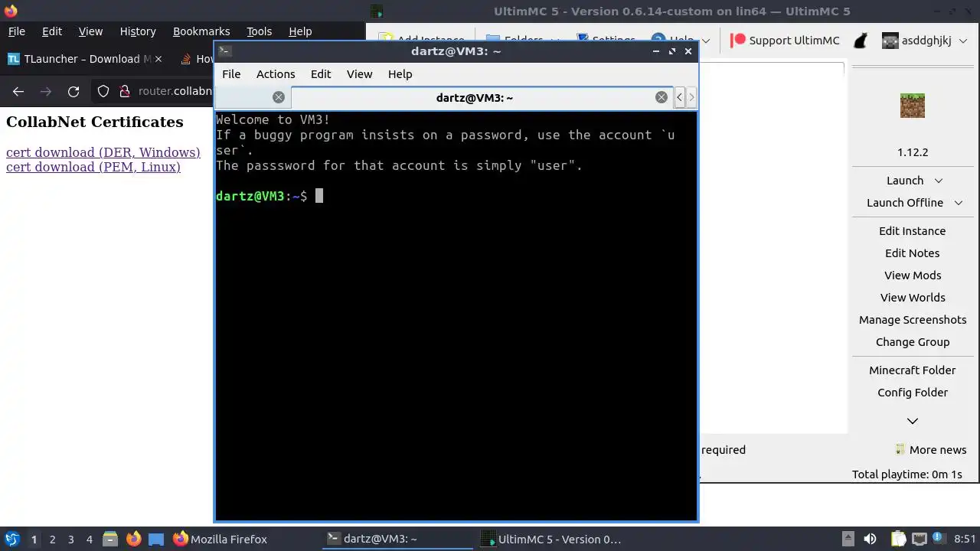Viewport: 980px width, 551px height.
Task: Open Firefox Help menu
Action: [300, 31]
